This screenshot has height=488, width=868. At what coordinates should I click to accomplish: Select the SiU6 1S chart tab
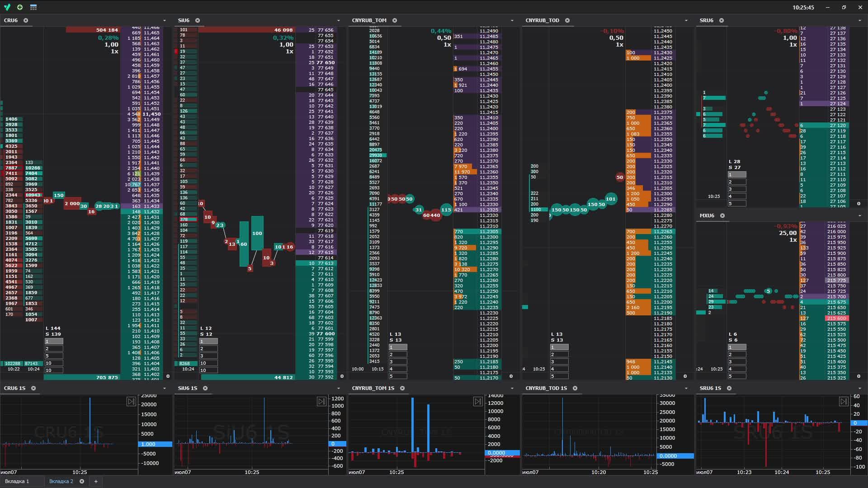click(187, 388)
